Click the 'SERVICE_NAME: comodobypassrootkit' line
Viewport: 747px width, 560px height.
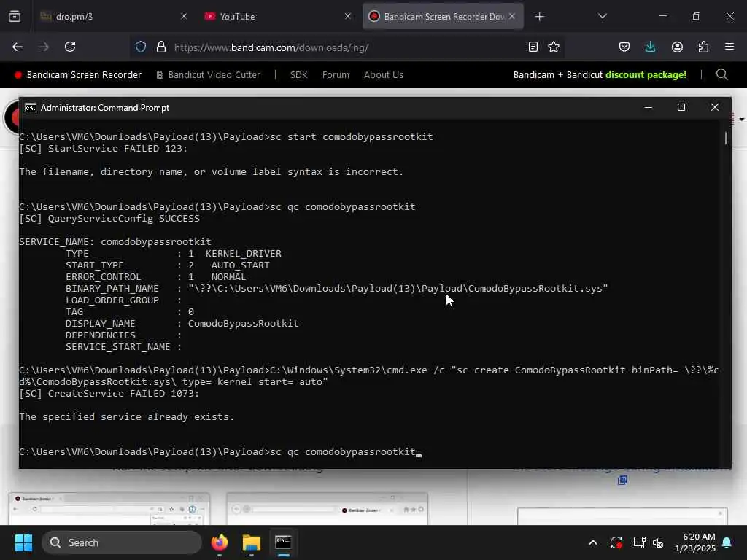pos(115,242)
